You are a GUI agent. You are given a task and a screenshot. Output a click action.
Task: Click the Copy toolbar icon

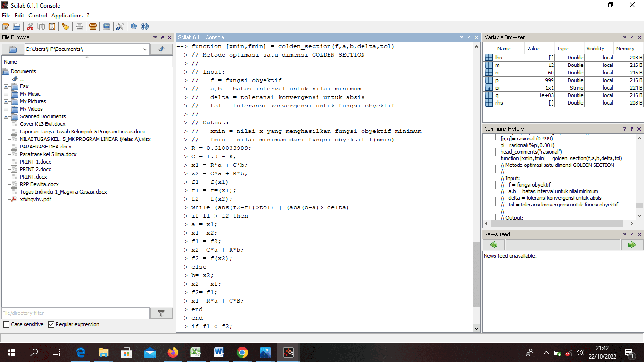click(41, 26)
